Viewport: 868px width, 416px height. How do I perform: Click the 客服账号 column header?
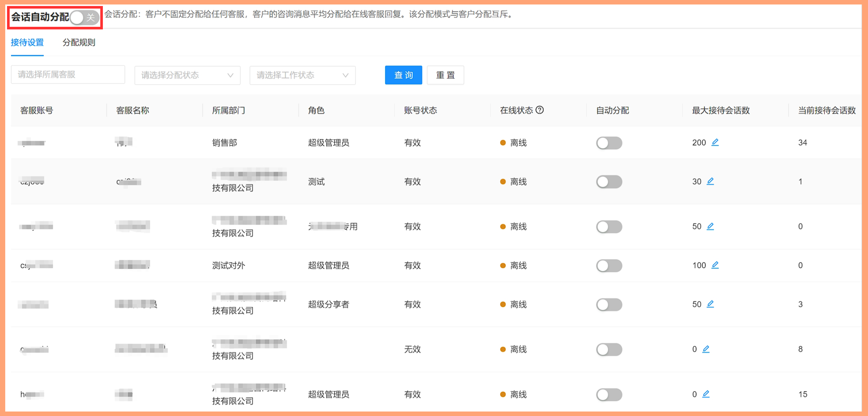coord(37,111)
